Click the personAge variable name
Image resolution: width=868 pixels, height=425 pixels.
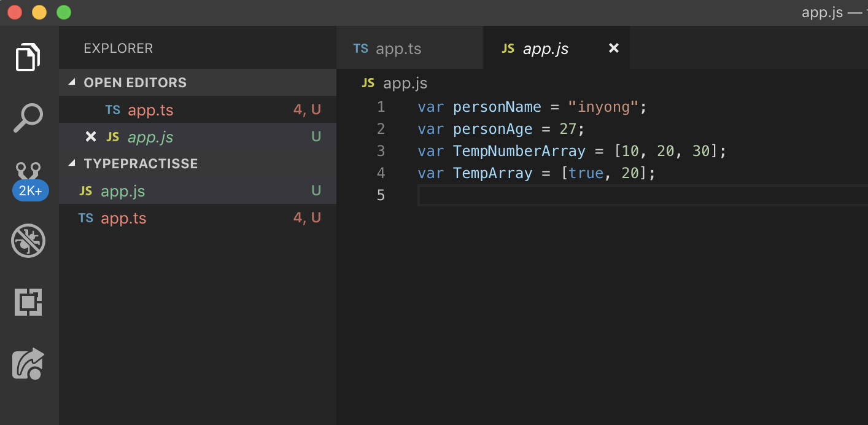coord(493,129)
